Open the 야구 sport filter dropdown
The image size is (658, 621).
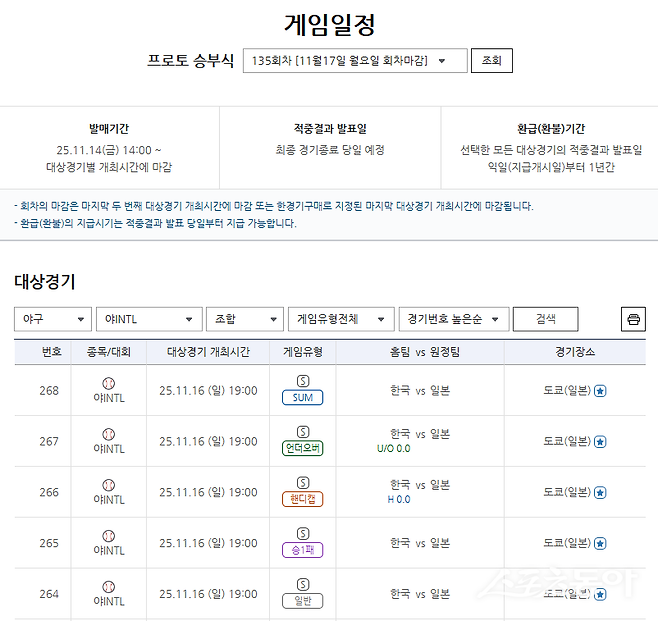click(x=53, y=319)
